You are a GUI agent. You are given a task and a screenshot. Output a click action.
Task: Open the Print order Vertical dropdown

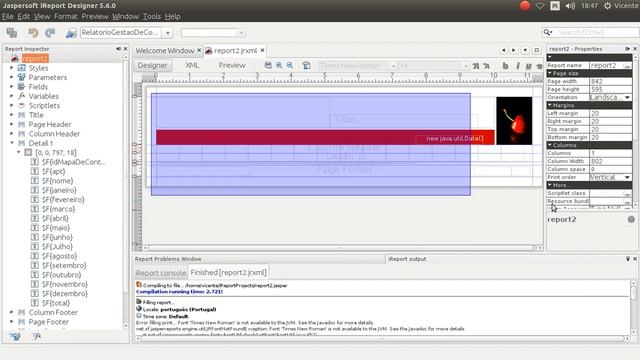click(627, 177)
